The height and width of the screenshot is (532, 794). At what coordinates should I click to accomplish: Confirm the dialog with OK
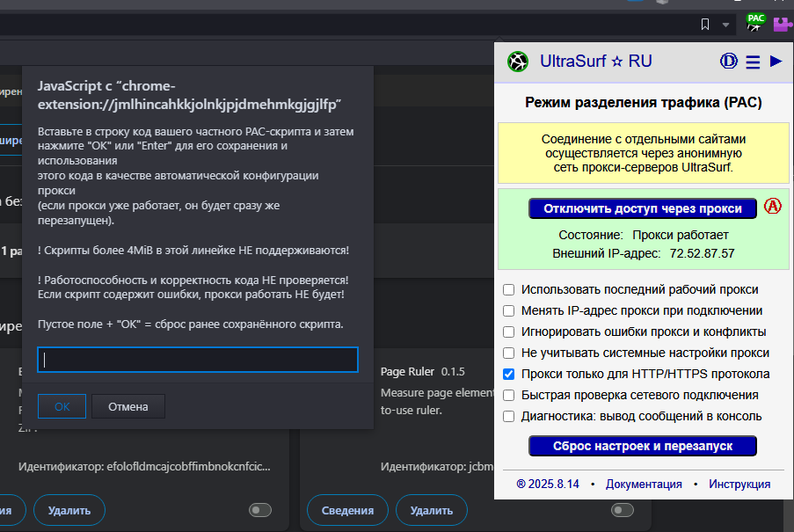pos(62,406)
